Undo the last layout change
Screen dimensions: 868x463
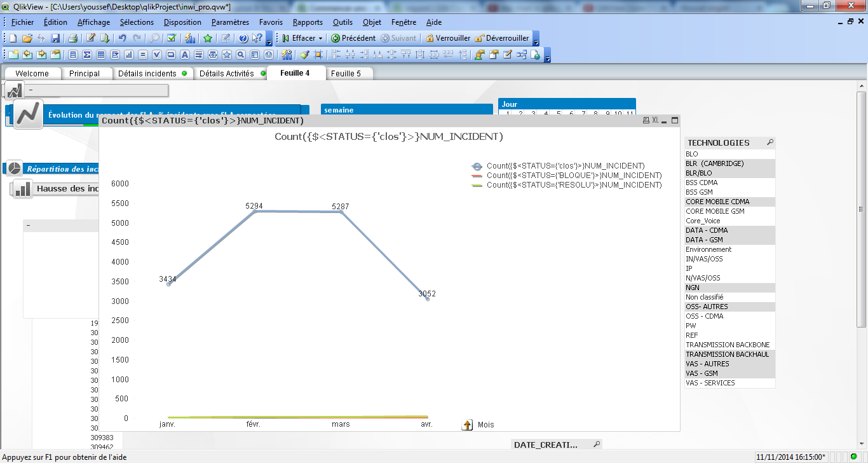click(123, 38)
